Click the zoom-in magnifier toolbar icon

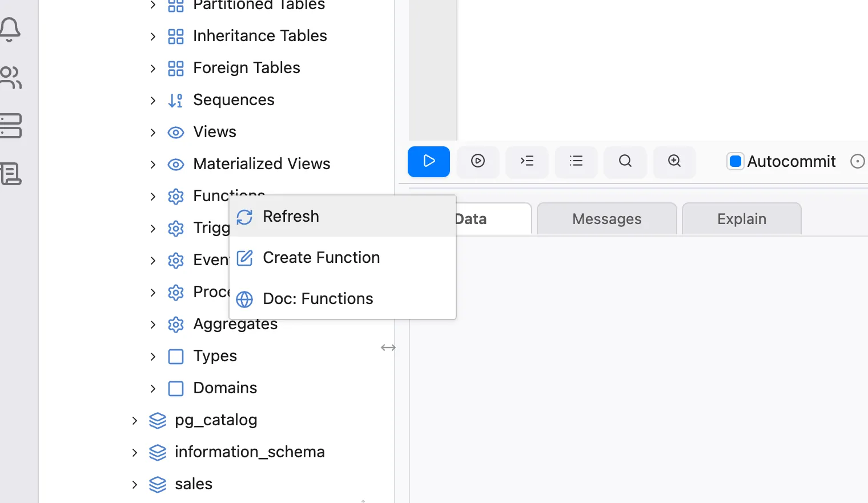[674, 162]
